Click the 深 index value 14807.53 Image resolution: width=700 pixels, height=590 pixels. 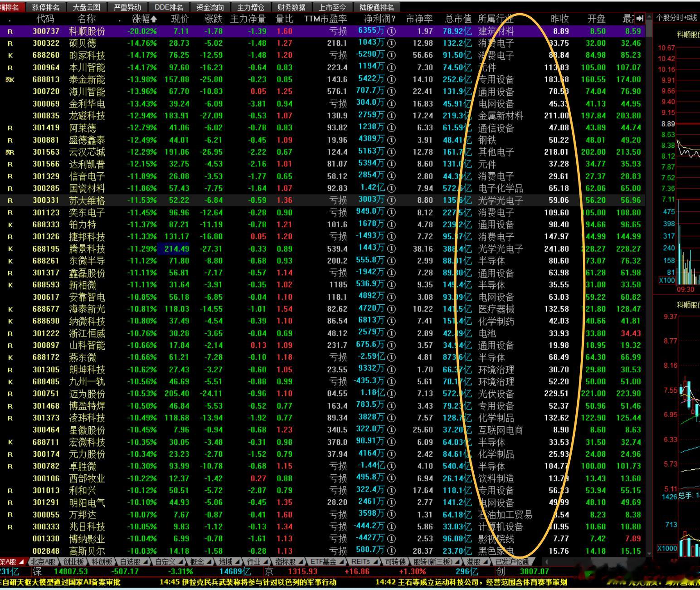click(x=71, y=571)
